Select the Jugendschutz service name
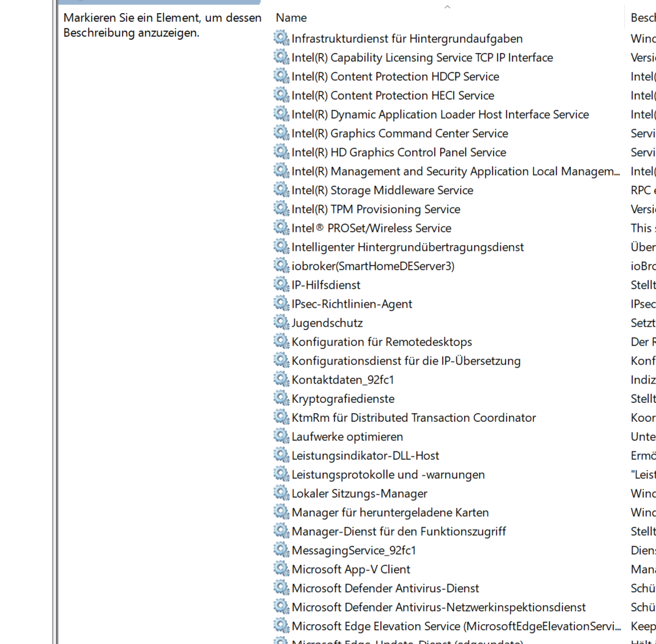Screen dimensions: 656x644 pos(327,323)
